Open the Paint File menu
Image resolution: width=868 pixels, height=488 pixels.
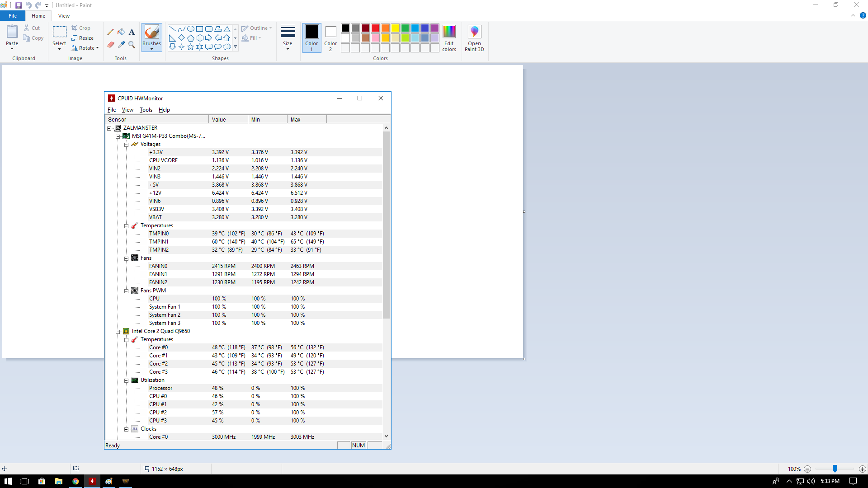[x=13, y=16]
